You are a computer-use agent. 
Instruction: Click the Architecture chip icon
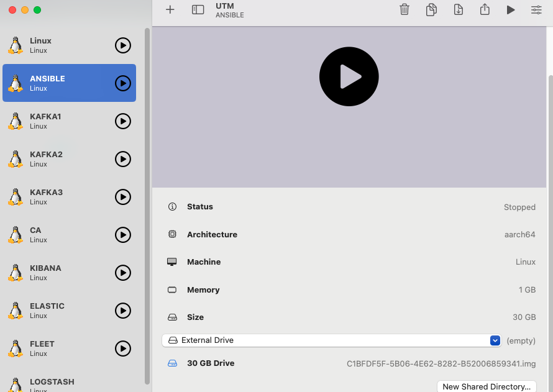[x=172, y=234]
